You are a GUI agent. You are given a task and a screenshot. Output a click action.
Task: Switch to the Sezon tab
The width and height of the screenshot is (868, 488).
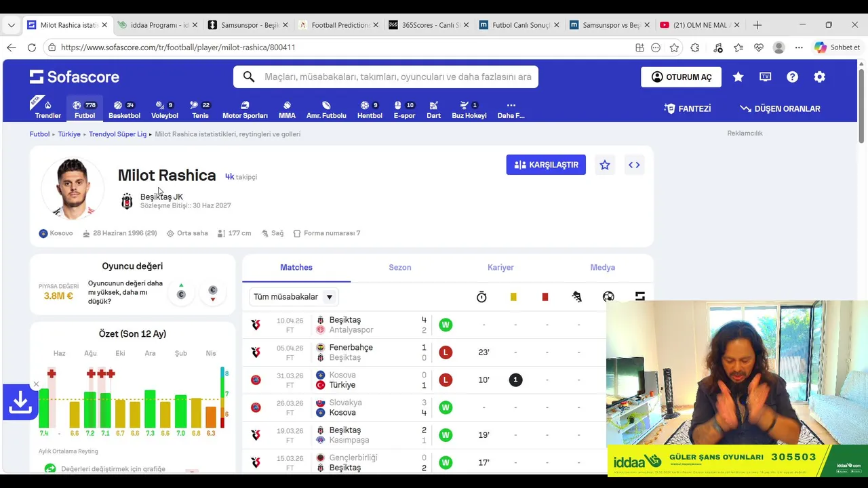pyautogui.click(x=400, y=268)
